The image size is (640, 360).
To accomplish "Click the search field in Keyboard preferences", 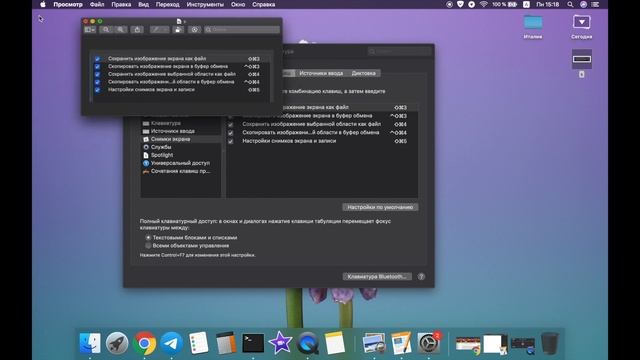I will [x=399, y=51].
